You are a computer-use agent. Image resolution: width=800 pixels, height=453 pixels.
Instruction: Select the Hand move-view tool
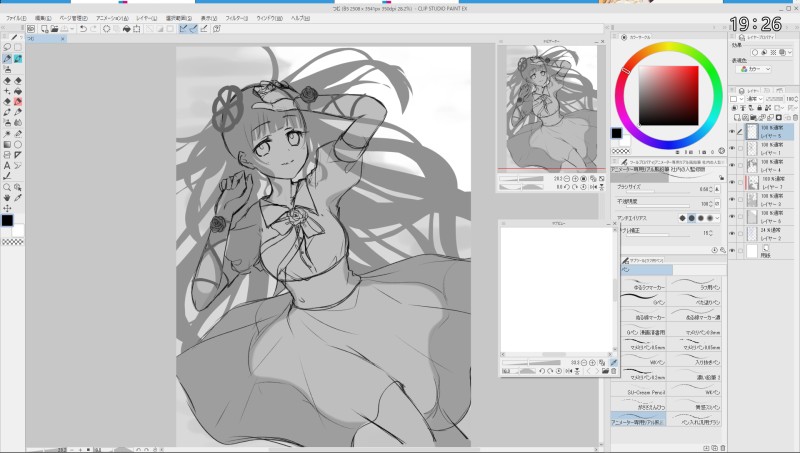pos(7,197)
